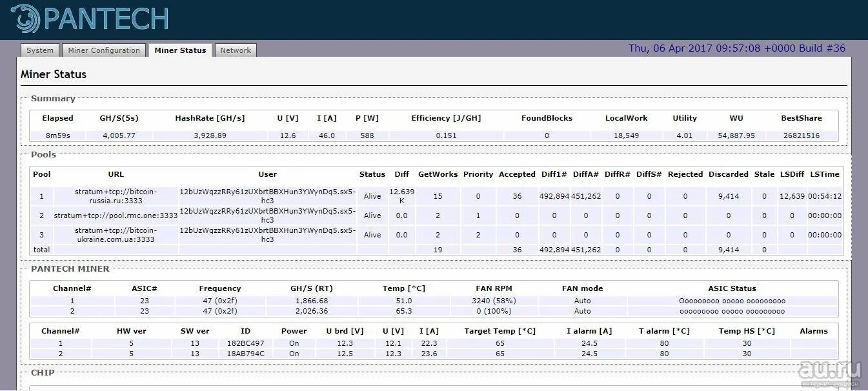Click the LocalWork value 18,549
868x391 pixels.
(626, 135)
